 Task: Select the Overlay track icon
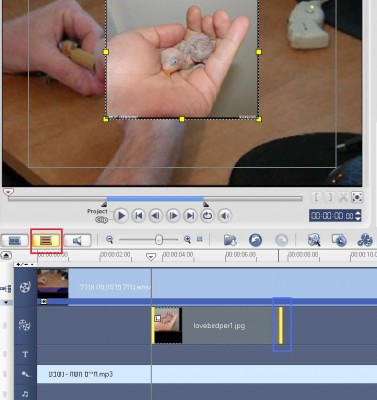25,325
